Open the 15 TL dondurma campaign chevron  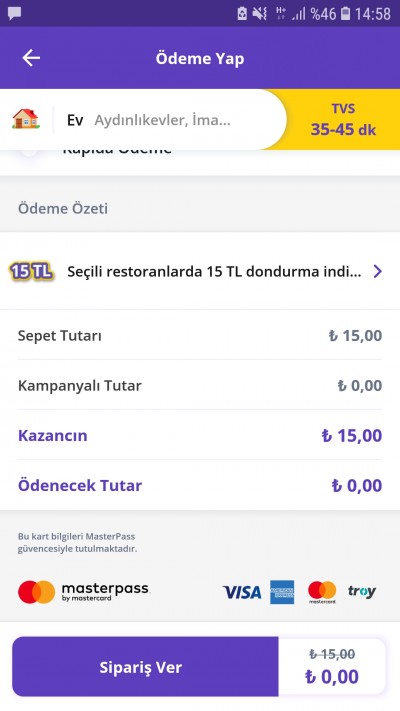(x=377, y=272)
